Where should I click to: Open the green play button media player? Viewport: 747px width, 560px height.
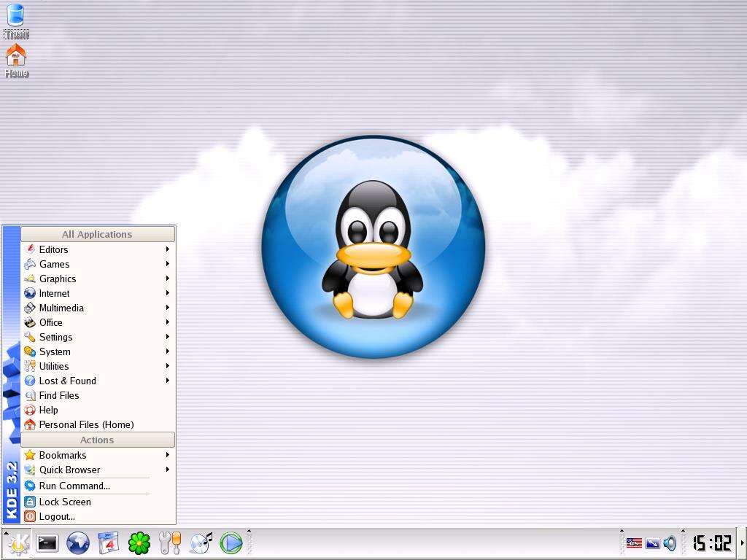[x=231, y=542]
